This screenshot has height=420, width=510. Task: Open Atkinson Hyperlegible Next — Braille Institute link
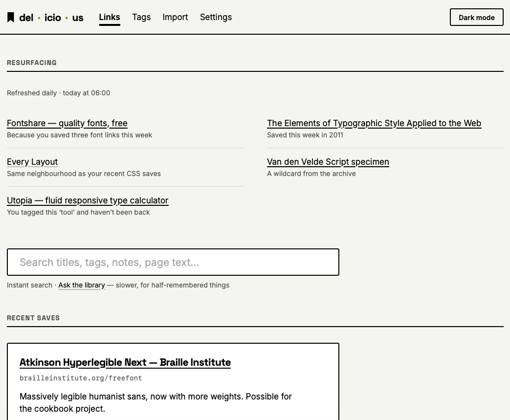pyautogui.click(x=125, y=362)
